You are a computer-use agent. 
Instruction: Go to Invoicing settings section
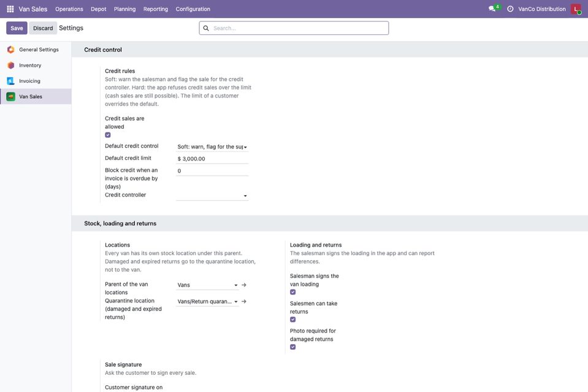36,81
